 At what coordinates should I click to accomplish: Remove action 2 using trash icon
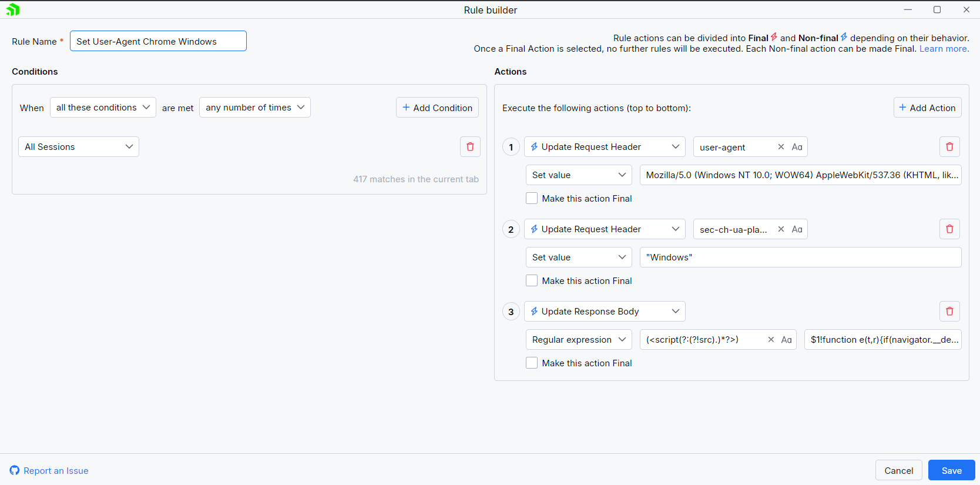coord(949,229)
